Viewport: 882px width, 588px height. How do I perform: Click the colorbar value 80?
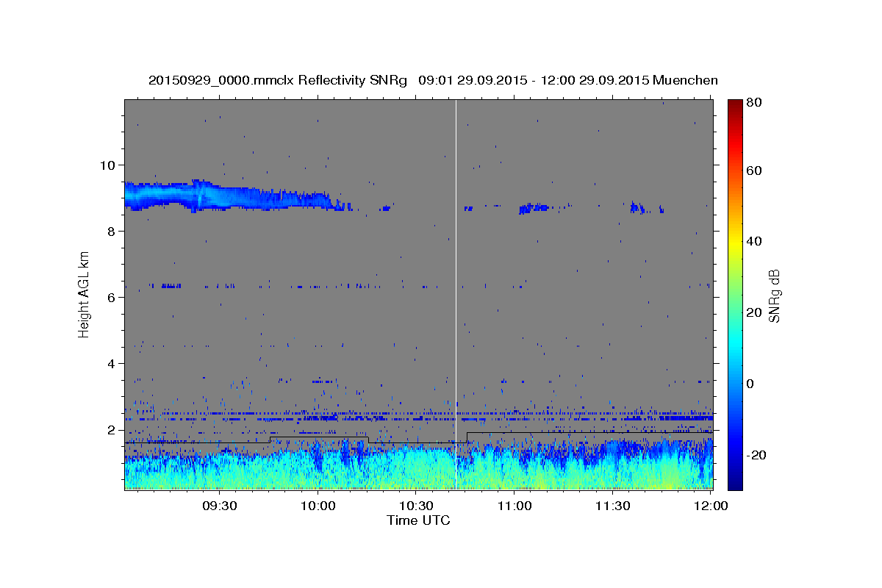pyautogui.click(x=755, y=103)
